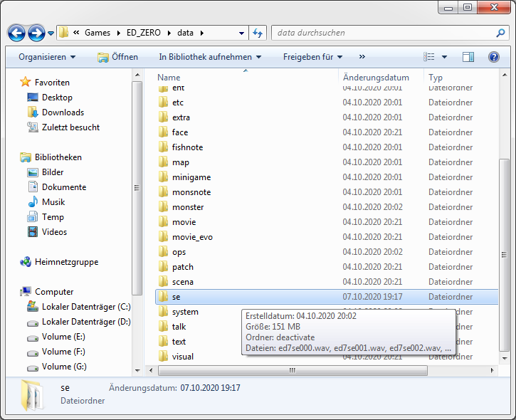Show more toolbar commands via chevron
516x420 pixels.
(362, 57)
